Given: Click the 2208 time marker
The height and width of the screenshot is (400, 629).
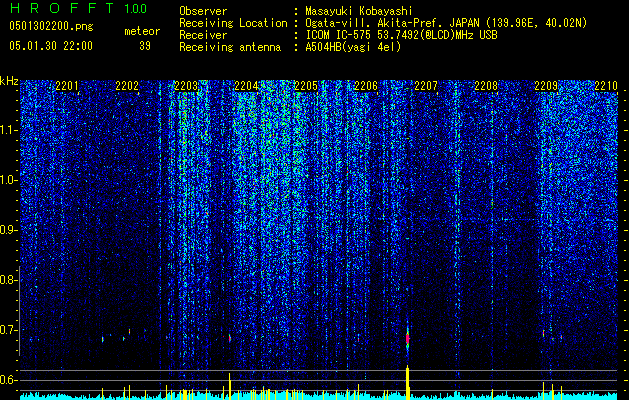Looking at the screenshot, I should (486, 86).
